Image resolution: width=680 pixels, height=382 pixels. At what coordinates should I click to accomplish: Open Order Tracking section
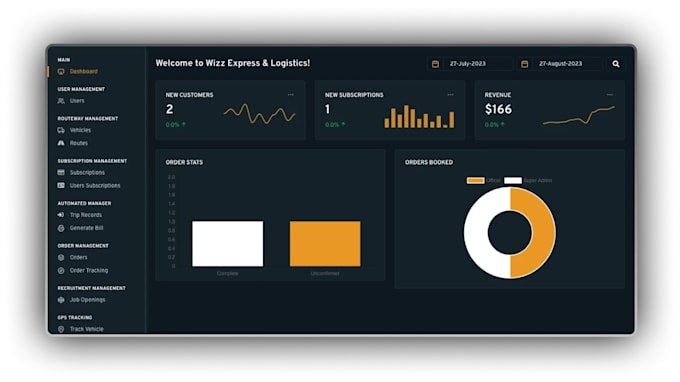pyautogui.click(x=89, y=271)
